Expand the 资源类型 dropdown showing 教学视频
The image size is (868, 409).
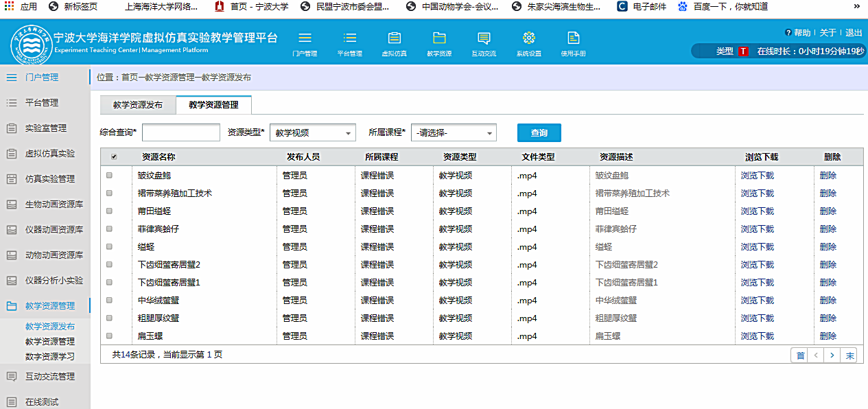(x=312, y=133)
